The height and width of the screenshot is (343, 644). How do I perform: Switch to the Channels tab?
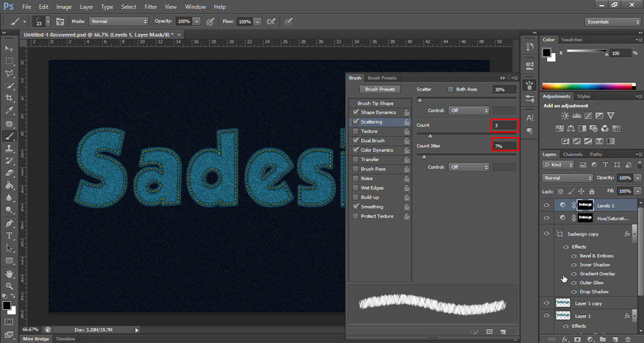click(573, 155)
